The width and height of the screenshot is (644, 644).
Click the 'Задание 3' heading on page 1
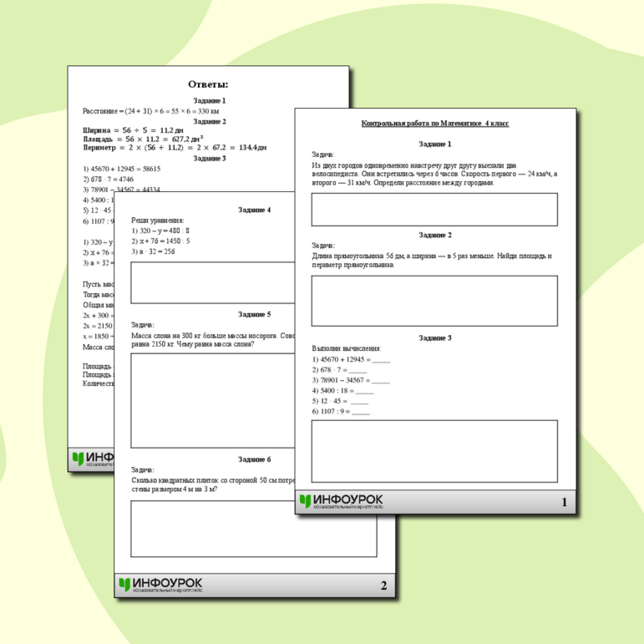click(x=435, y=337)
